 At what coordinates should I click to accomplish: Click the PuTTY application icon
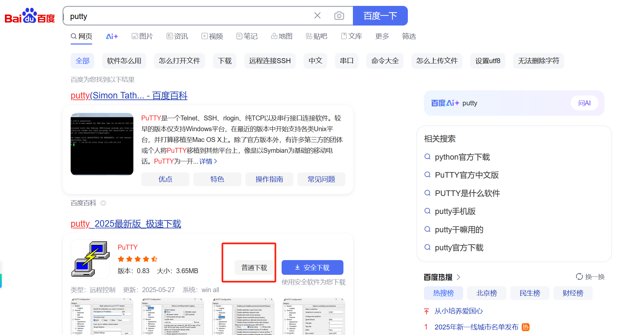pos(90,259)
